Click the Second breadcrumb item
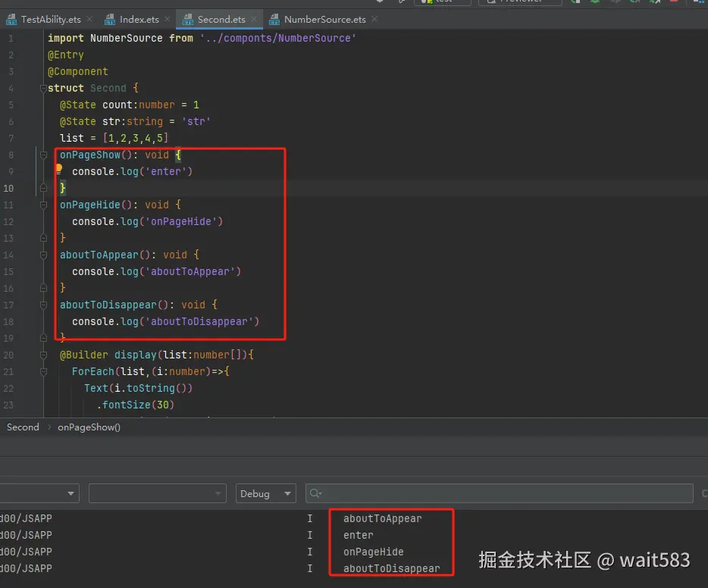Viewport: 708px width, 588px height. click(x=23, y=427)
